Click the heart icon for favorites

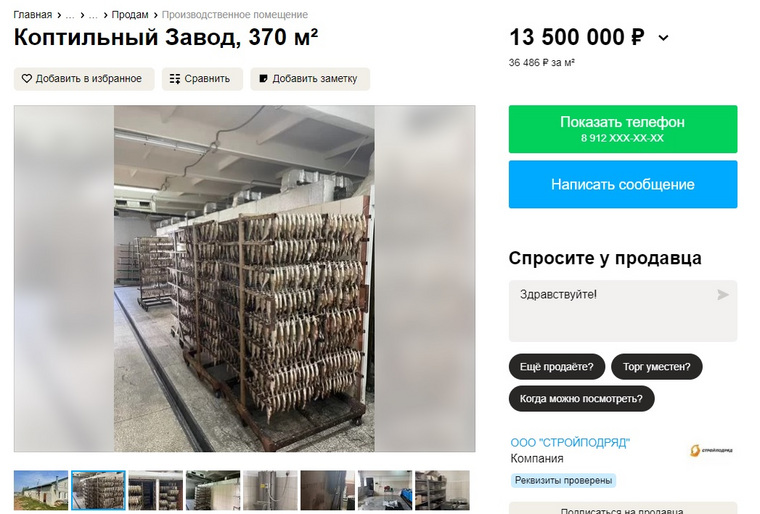[x=27, y=79]
